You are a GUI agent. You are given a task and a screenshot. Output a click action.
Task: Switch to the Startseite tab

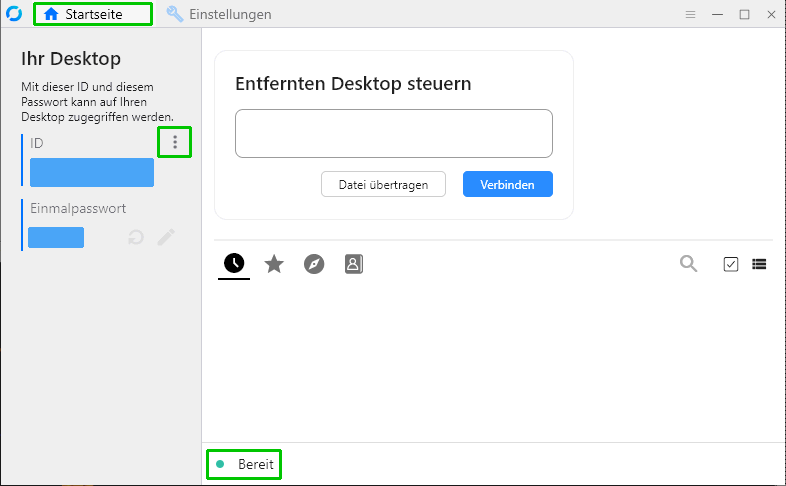92,15
